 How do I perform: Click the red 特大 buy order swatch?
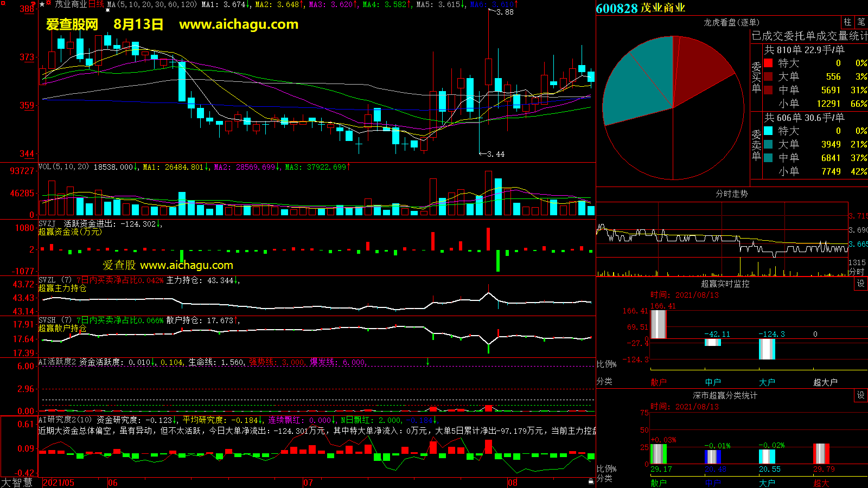coord(768,63)
